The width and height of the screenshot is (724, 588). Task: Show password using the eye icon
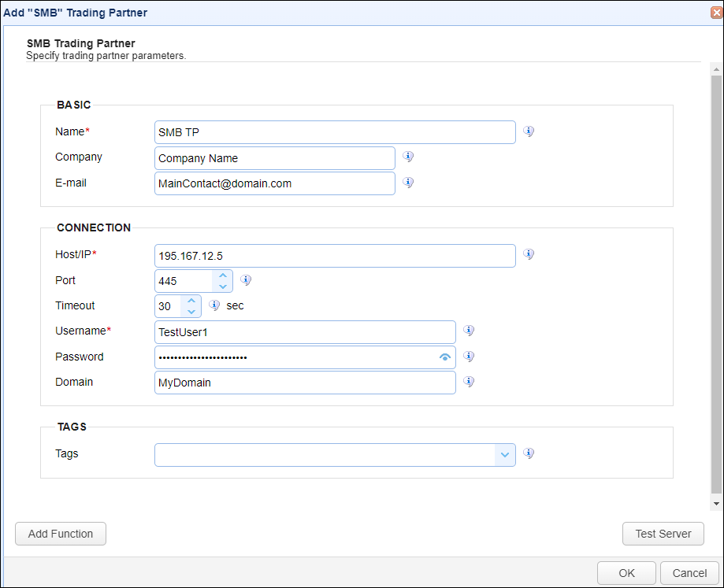click(x=445, y=357)
